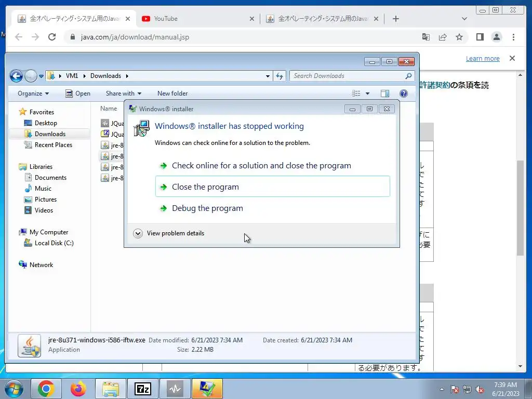Expand the arrow after Downloads in breadcrumb
This screenshot has width=532, height=399.
(127, 76)
